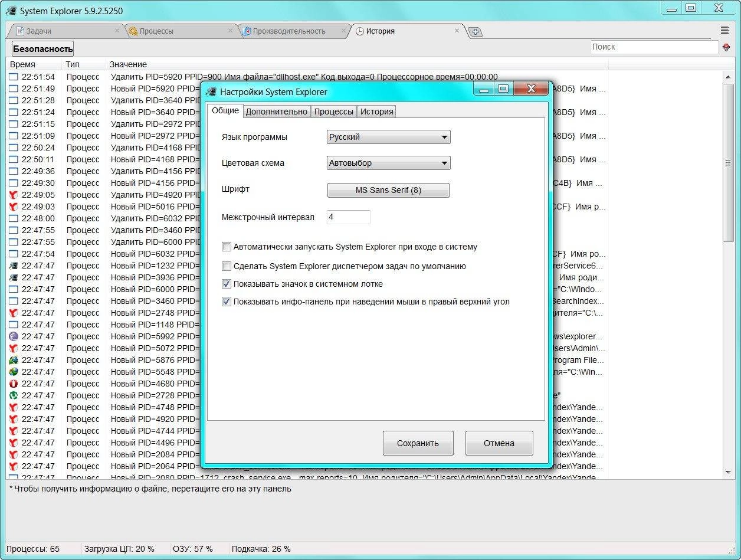Click the 'Подкачка: 26 %' status entry
741x560 pixels.
click(261, 549)
